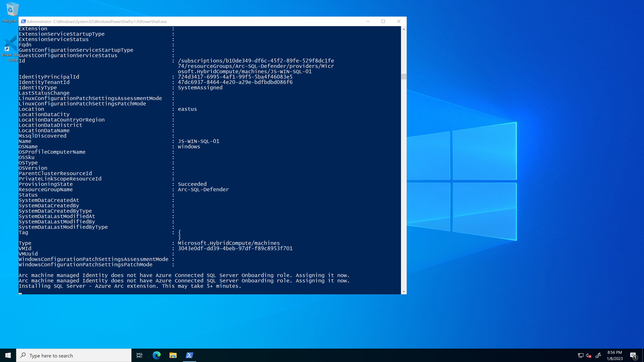Image resolution: width=644 pixels, height=362 pixels.
Task: Click the PowerShell vertical scrollbar thumb
Action: (x=404, y=76)
